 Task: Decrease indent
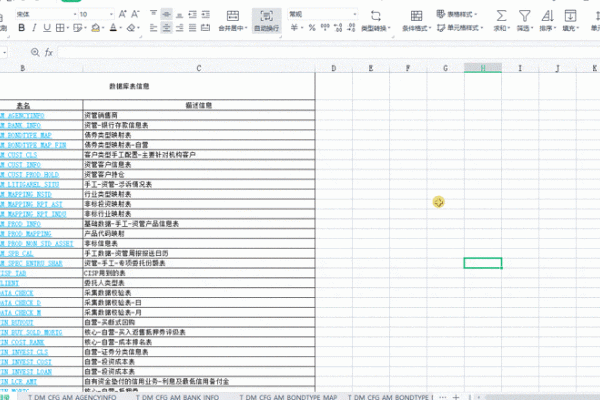[192, 14]
